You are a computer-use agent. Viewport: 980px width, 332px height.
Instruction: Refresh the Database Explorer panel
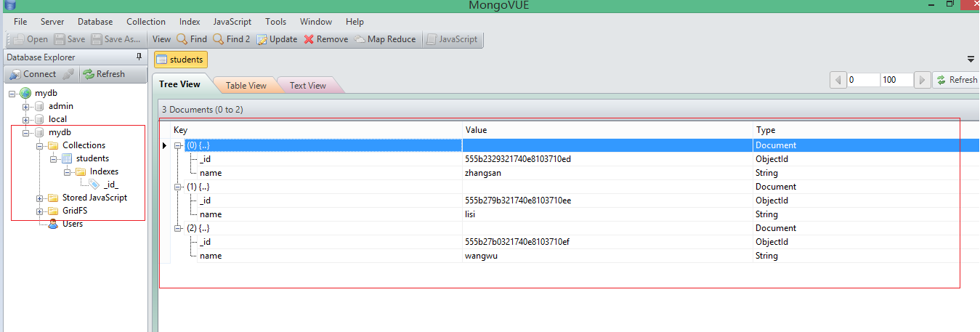[x=104, y=74]
